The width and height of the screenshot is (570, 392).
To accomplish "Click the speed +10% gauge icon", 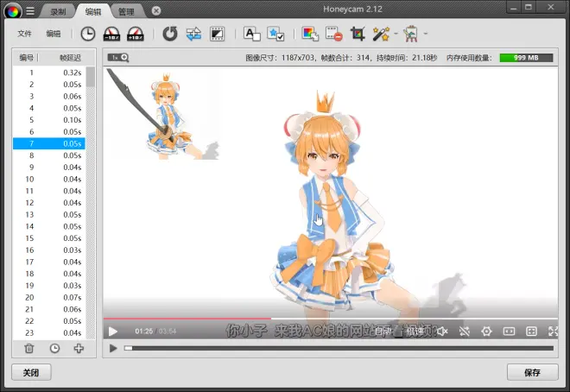I will coord(136,34).
